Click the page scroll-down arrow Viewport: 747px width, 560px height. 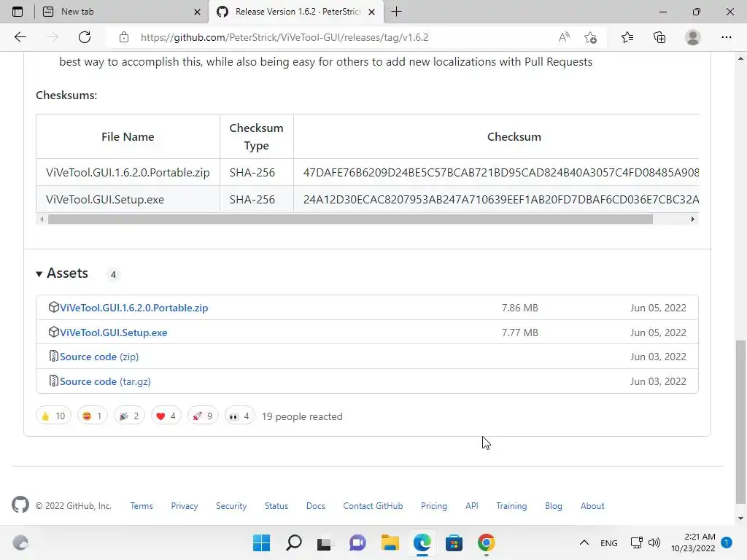click(x=740, y=518)
